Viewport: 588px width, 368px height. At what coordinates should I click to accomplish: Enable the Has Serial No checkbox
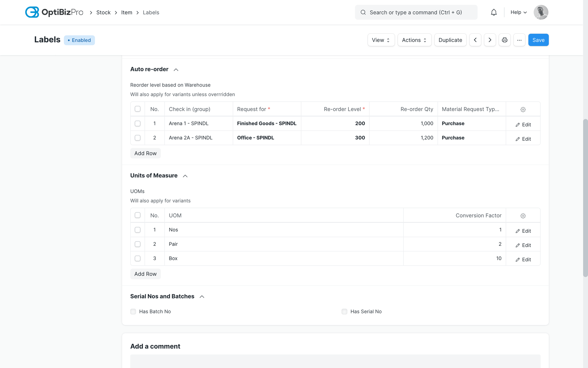tap(344, 311)
